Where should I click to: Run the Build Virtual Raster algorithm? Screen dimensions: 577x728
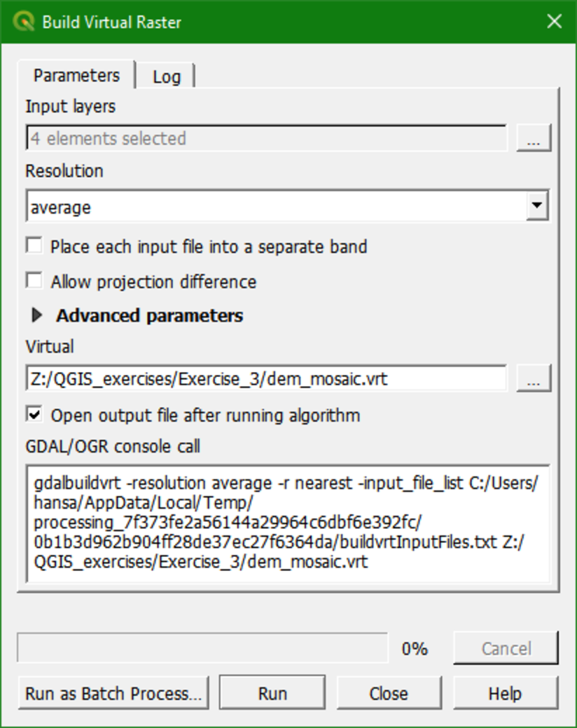point(272,693)
